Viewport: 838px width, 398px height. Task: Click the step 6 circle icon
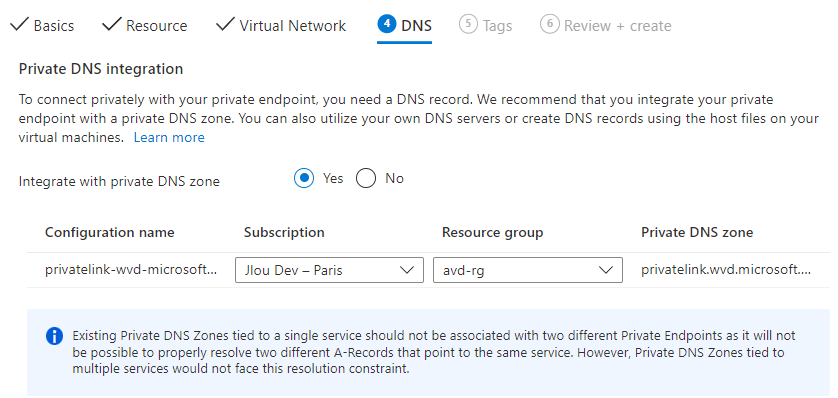click(x=549, y=25)
